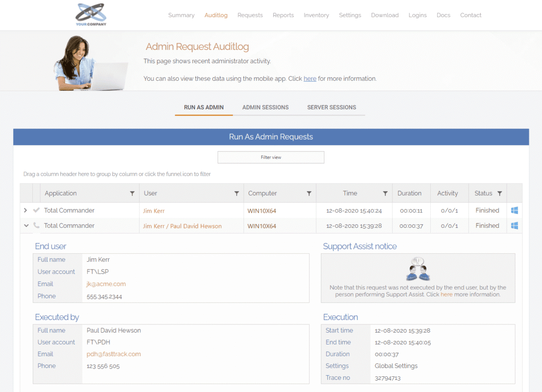Click the jk@acme.com email link
Screen dimensions: 542x392
click(106, 284)
